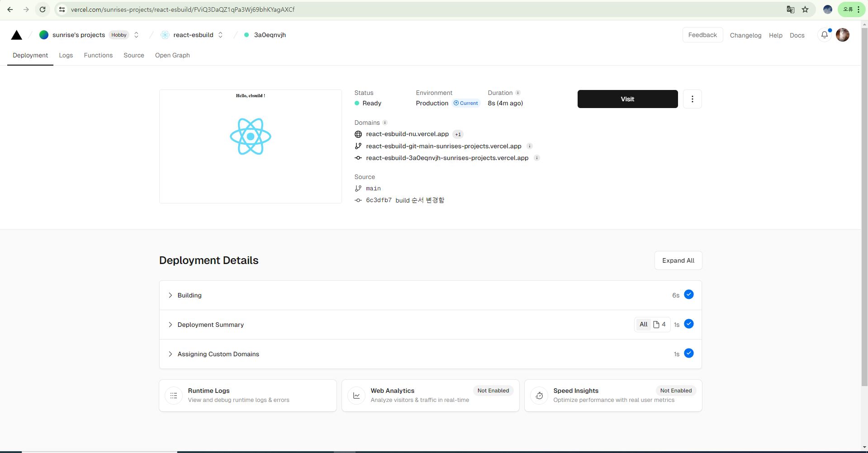Switch to the Functions tab
868x453 pixels.
coord(98,55)
